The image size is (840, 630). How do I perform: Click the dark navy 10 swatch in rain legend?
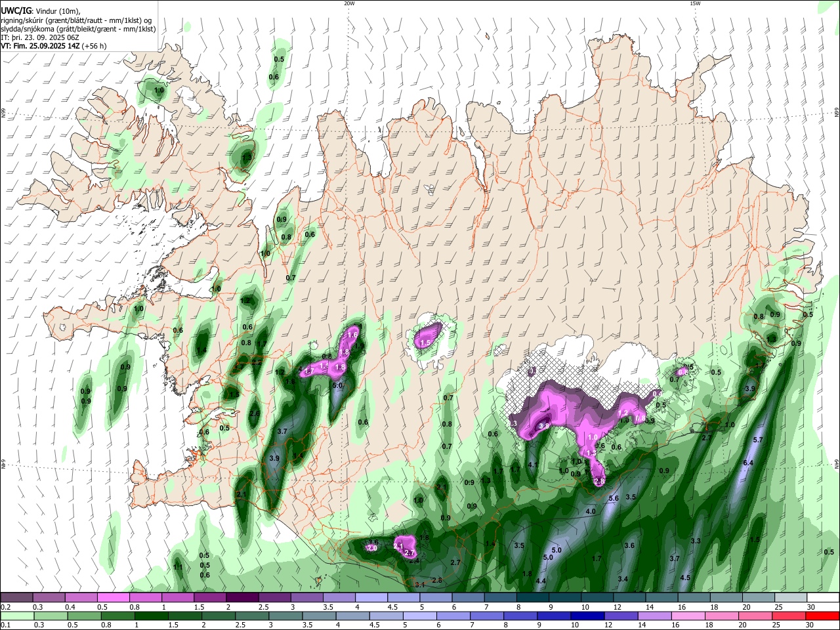587,616
